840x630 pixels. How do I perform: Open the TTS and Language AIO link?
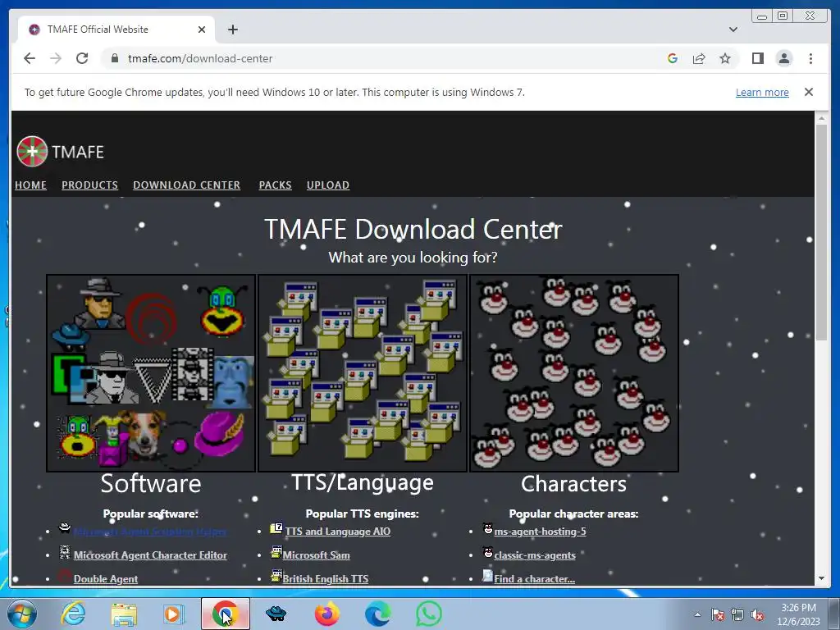(x=337, y=532)
